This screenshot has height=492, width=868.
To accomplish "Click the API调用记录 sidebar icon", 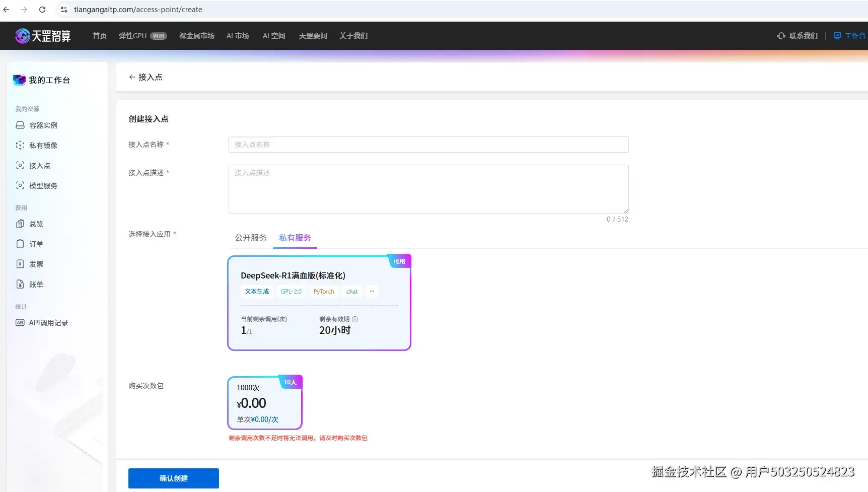I will 20,322.
